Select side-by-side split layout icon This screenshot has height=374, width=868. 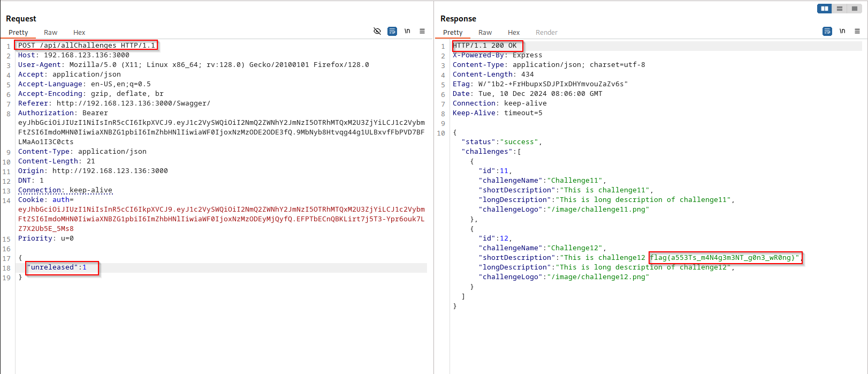(x=825, y=9)
